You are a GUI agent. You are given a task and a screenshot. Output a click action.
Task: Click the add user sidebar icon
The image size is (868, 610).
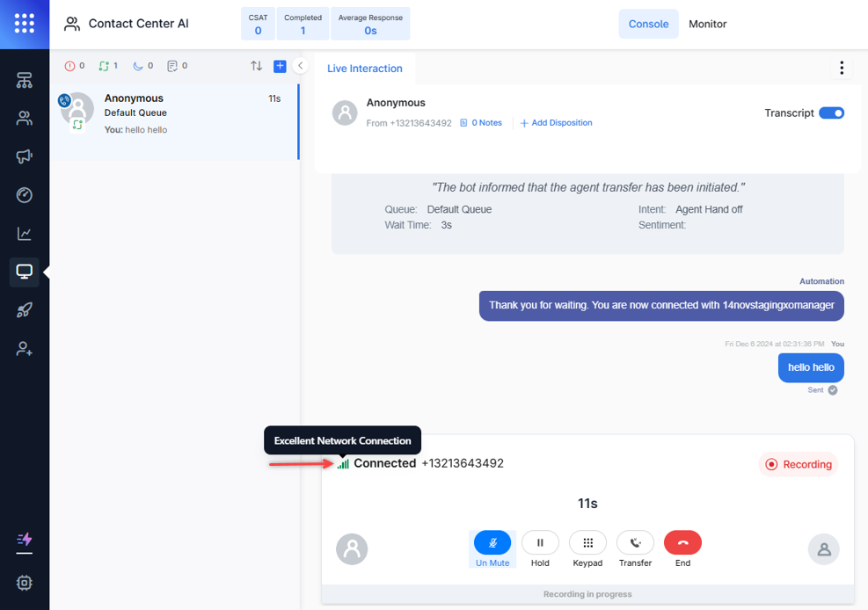click(25, 349)
